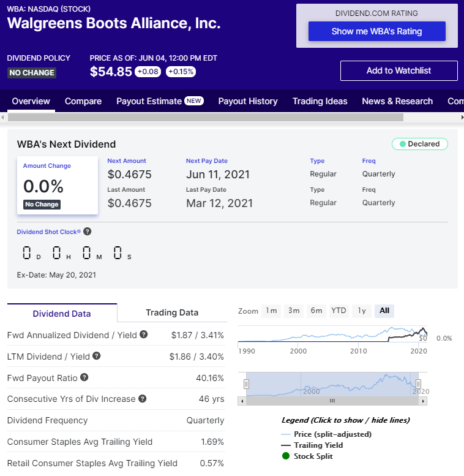Click the $1.87 / 3.41% value
This screenshot has height=476, width=464.
tap(198, 335)
